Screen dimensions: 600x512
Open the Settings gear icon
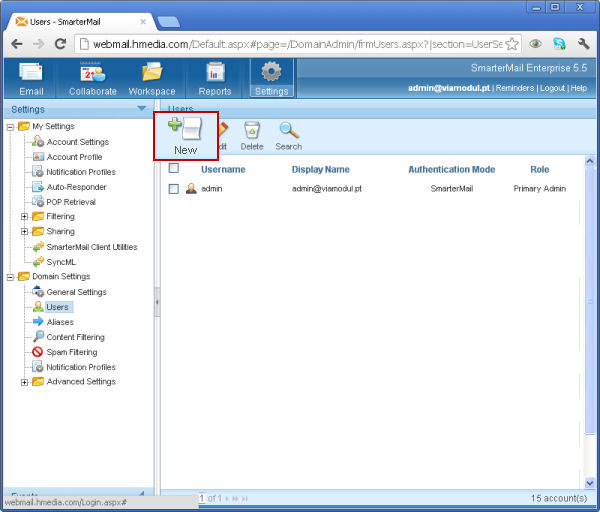click(x=271, y=72)
